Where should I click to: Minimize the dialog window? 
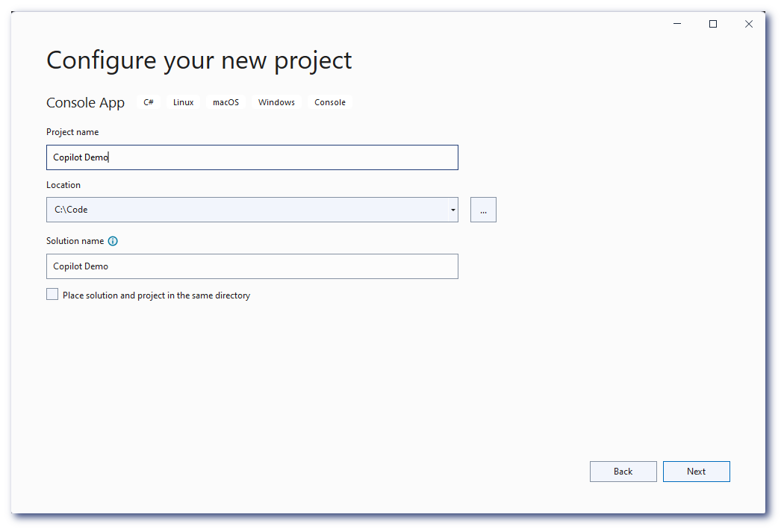pos(677,24)
